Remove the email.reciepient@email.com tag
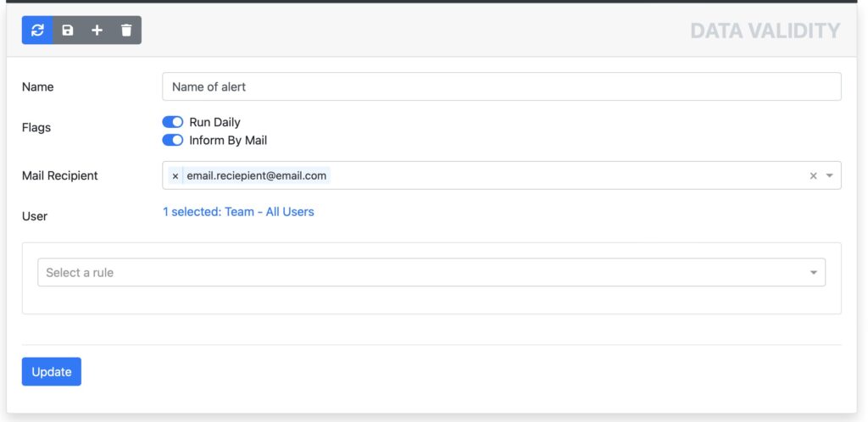This screenshot has width=868, height=422. [x=175, y=176]
